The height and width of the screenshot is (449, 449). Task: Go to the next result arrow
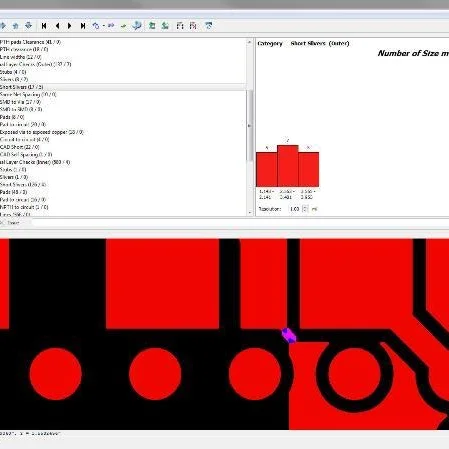coord(70,26)
